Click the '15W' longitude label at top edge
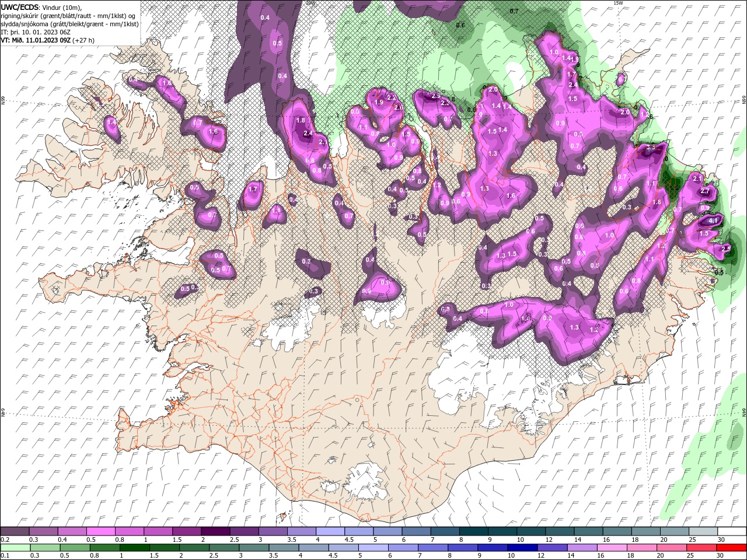The width and height of the screenshot is (747, 560). point(618,3)
